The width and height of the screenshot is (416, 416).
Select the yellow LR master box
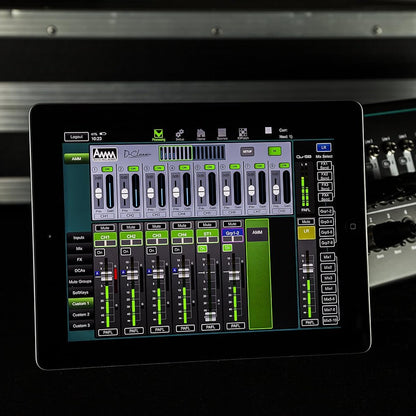(x=306, y=233)
